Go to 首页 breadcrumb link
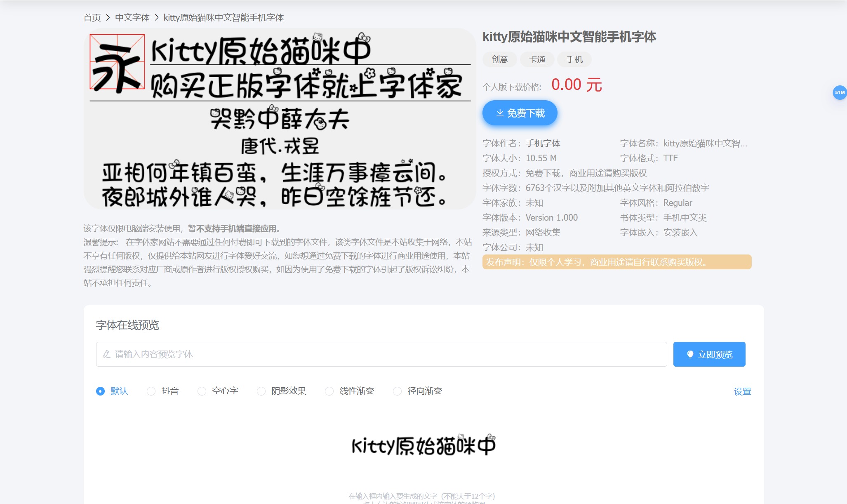This screenshot has width=847, height=504. [x=92, y=18]
